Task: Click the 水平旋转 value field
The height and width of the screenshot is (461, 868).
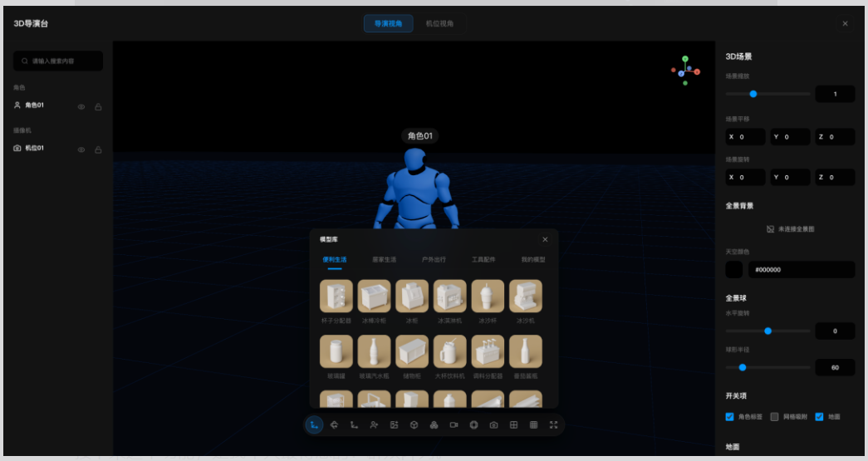Action: (x=835, y=331)
